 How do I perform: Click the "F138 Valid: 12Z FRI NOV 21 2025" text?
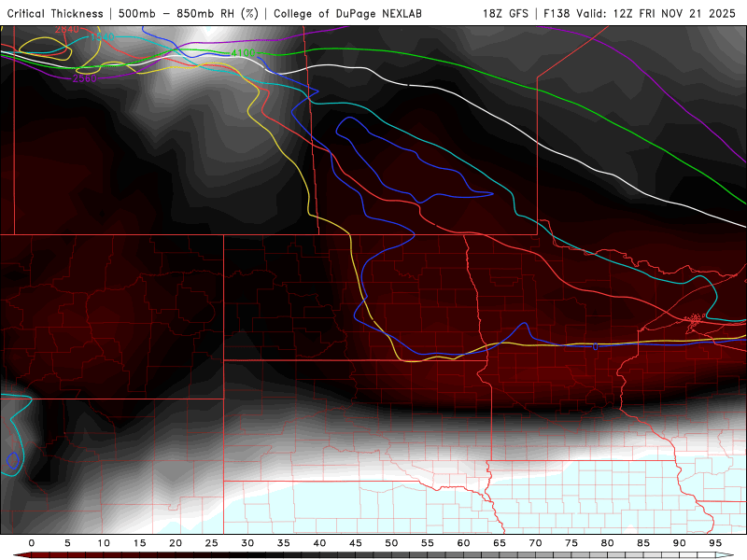(640, 14)
